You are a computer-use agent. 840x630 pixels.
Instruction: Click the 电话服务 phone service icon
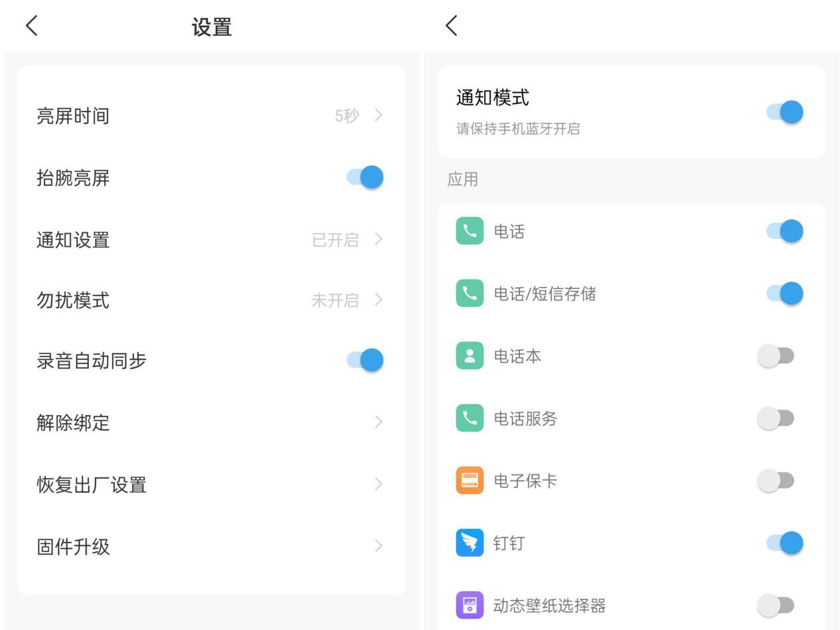tap(469, 418)
